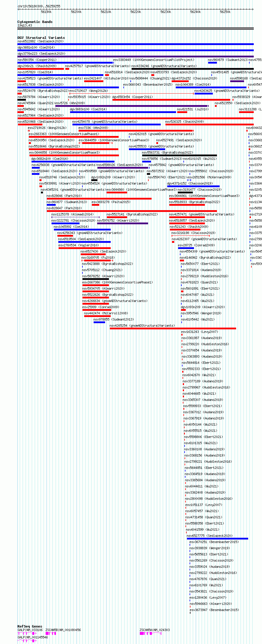Click the nsv521243 (Shaikh2009) label
This screenshot has width=262, height=644.
(x=189, y=227)
